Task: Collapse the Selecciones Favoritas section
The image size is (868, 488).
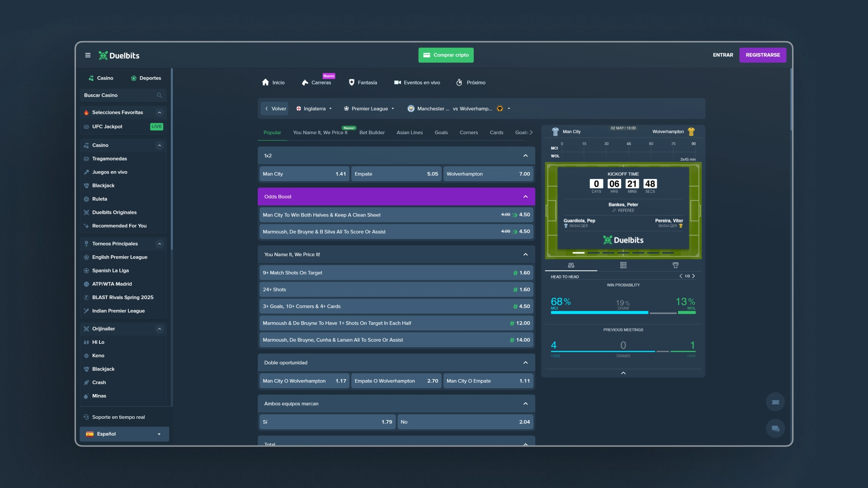Action: [159, 113]
